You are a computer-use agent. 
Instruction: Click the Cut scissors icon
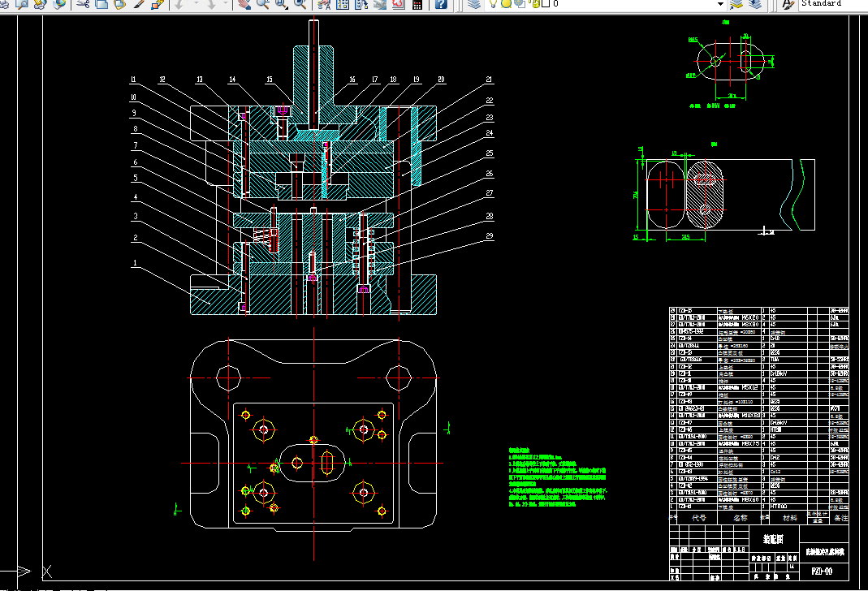pos(83,4)
